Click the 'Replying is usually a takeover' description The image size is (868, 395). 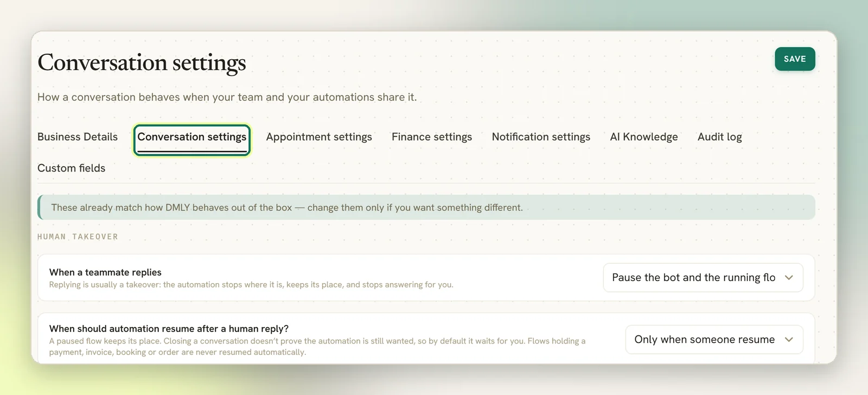251,285
